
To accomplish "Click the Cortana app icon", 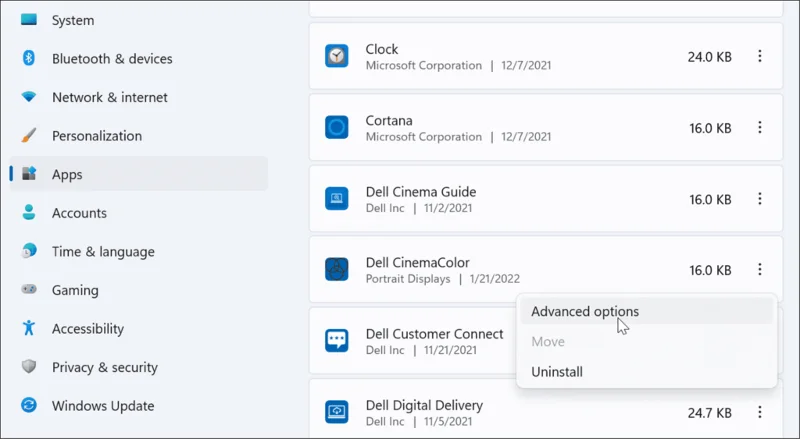I will 337,128.
